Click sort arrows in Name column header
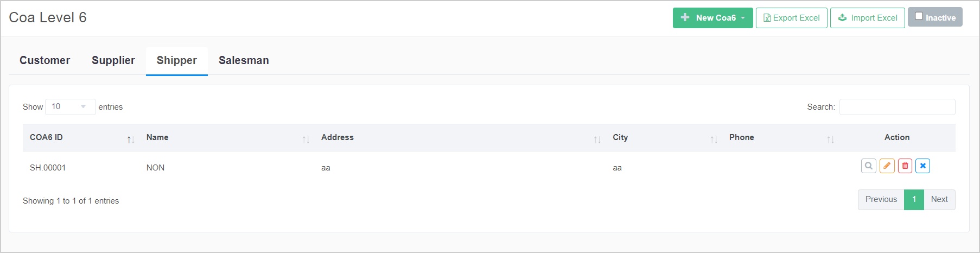The image size is (980, 253). [x=306, y=140]
